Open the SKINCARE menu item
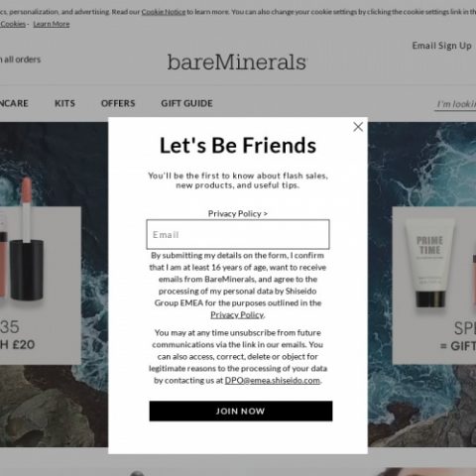This screenshot has width=476, height=476. [x=14, y=103]
